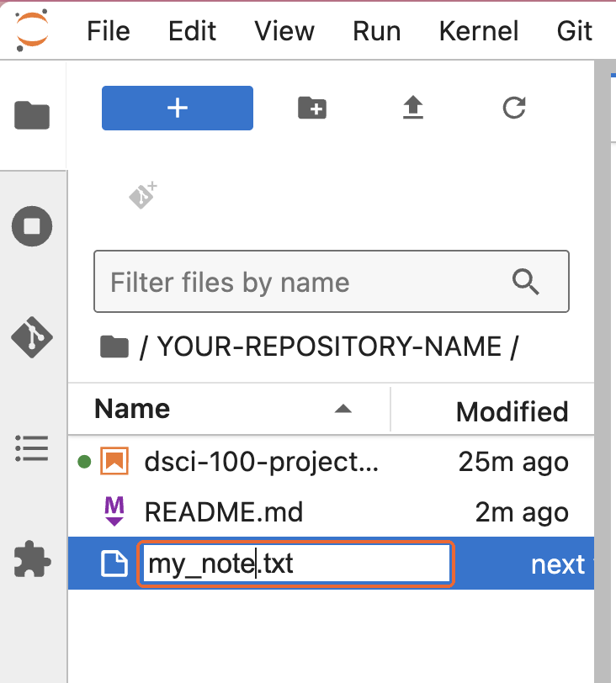
Task: Click the 2m ago modified time
Action: (x=522, y=512)
